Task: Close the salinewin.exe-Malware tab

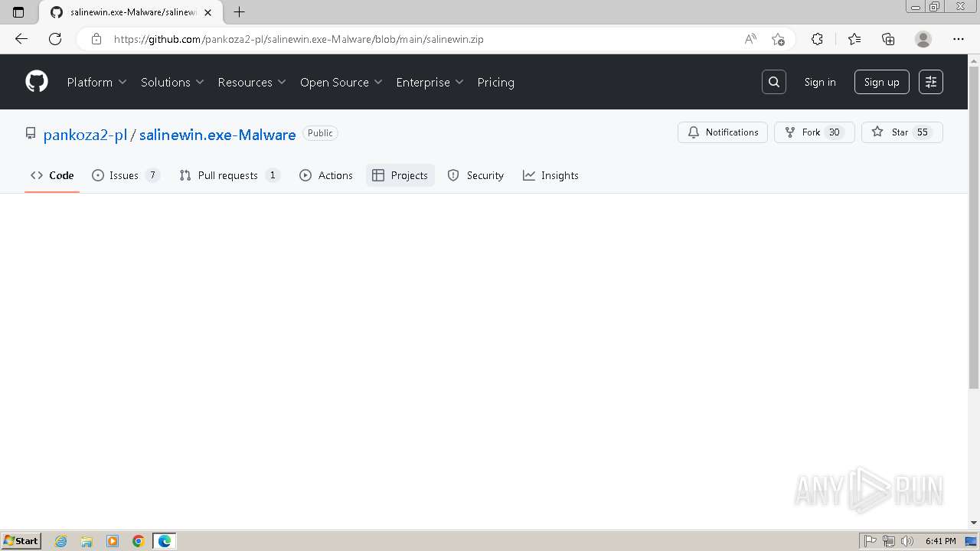Action: 207,12
